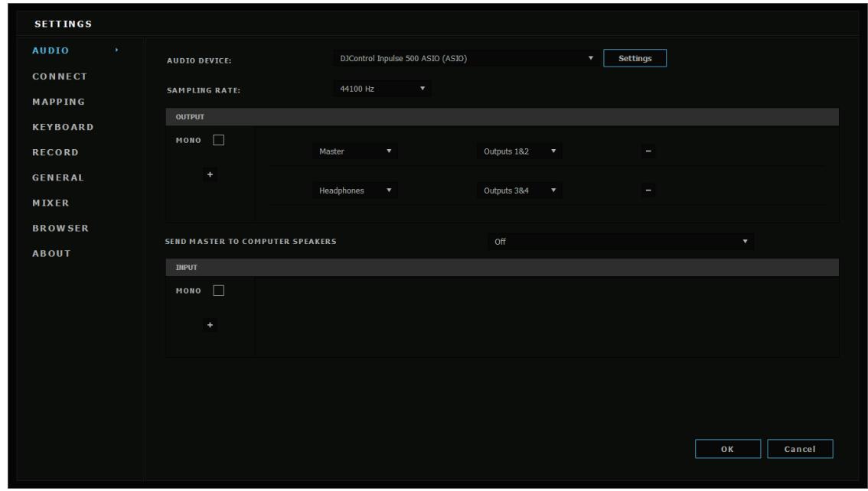Click the SEND MASTER TO COMPUTER SPEAKERS label
This screenshot has height=491, width=868.
pos(251,242)
